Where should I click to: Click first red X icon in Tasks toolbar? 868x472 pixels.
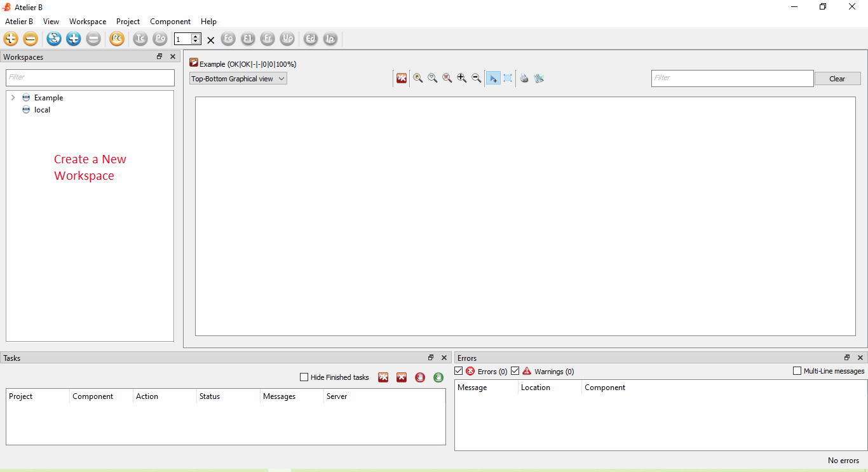tap(383, 377)
